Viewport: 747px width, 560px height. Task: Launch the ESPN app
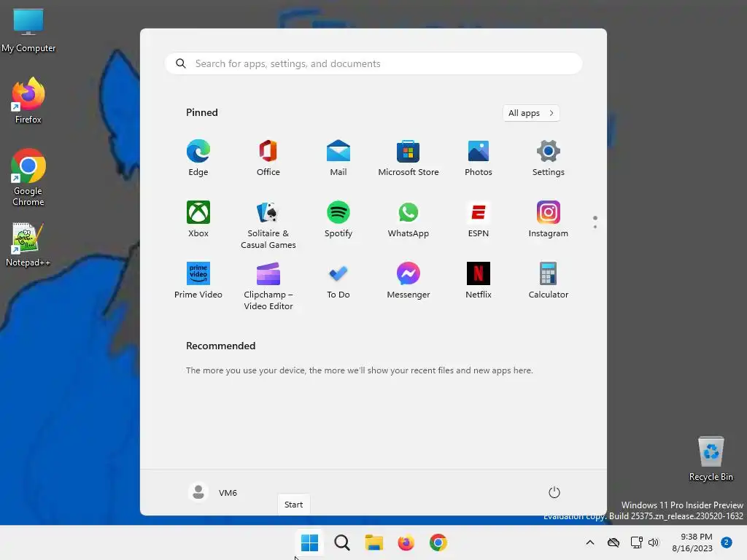[479, 219]
